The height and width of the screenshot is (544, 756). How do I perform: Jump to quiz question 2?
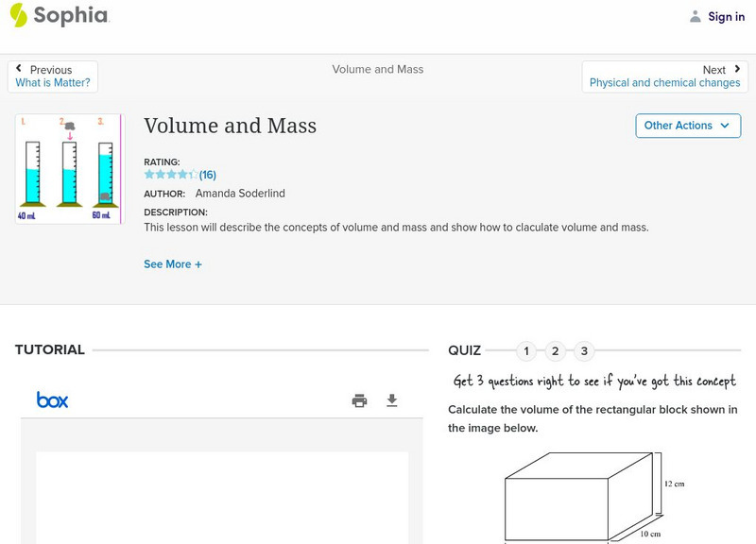click(556, 351)
